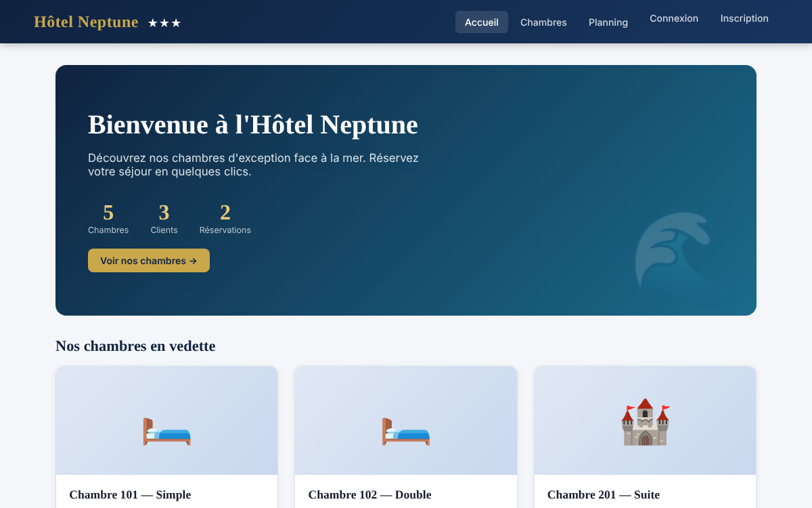Open the Inscription link in the navbar
The width and height of the screenshot is (812, 508).
click(x=744, y=18)
